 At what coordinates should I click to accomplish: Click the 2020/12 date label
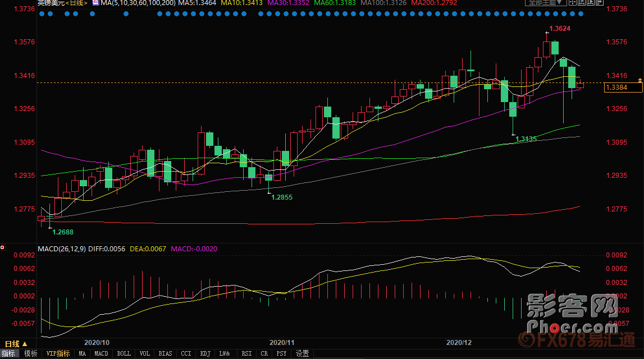[459, 343]
